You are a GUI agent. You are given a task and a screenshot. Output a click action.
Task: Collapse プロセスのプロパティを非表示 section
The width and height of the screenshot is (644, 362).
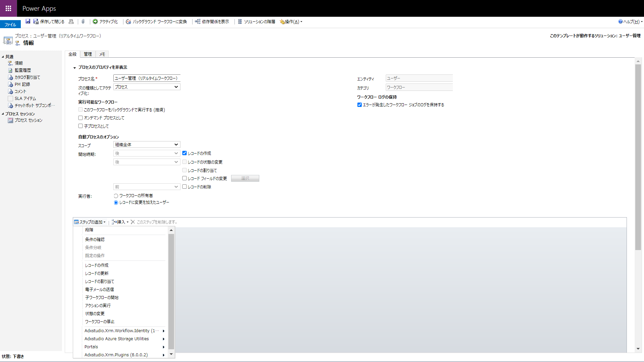pyautogui.click(x=75, y=68)
